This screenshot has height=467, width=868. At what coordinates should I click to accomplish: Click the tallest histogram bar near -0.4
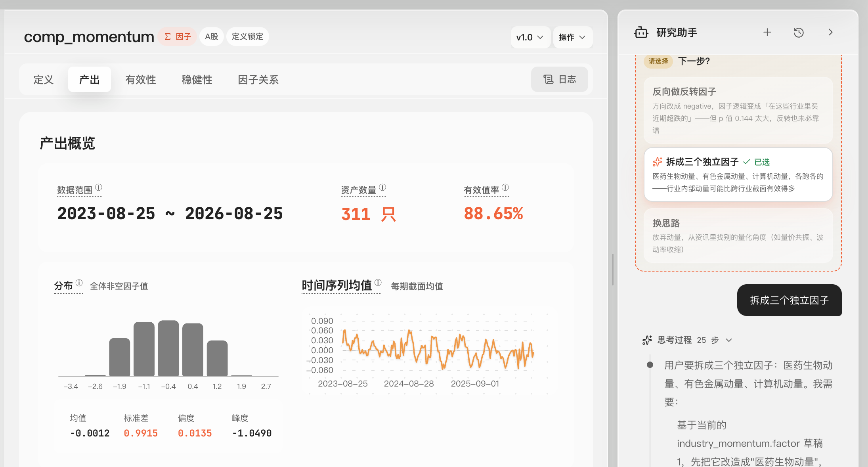pyautogui.click(x=168, y=348)
